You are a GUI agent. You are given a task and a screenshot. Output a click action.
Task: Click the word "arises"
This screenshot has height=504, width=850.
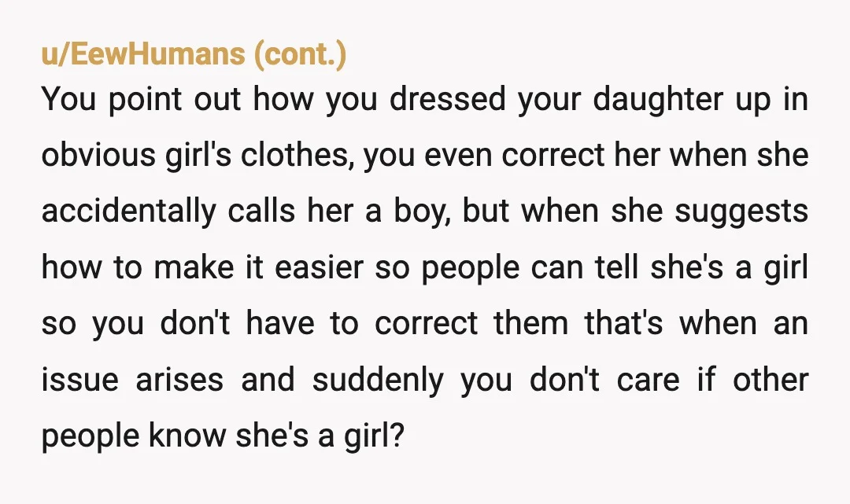tap(179, 379)
